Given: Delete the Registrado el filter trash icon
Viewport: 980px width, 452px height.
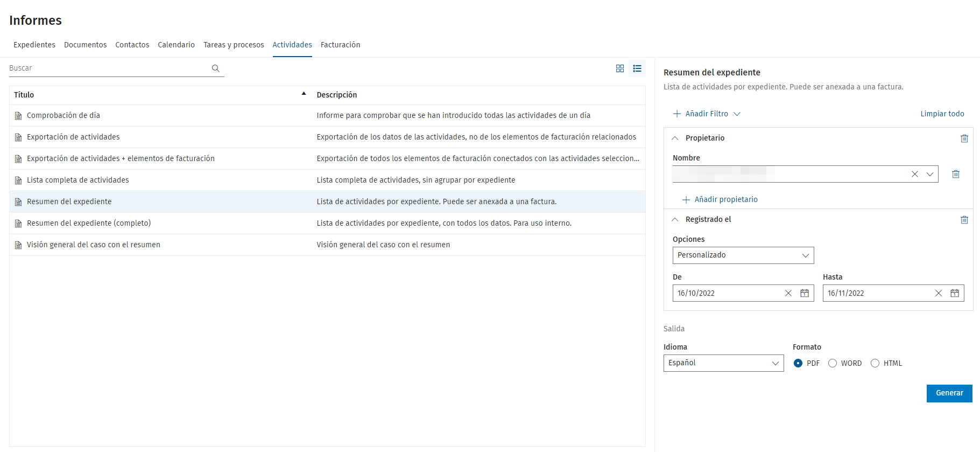Looking at the screenshot, I should 964,220.
